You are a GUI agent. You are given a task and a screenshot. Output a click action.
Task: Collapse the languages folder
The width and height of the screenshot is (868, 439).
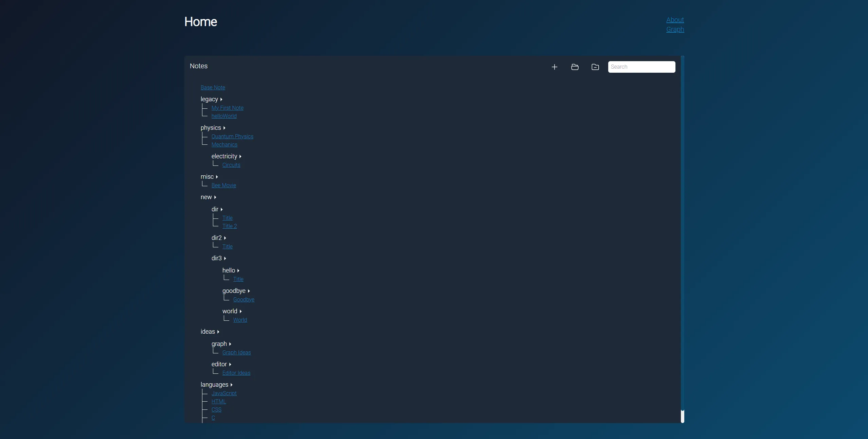point(231,385)
